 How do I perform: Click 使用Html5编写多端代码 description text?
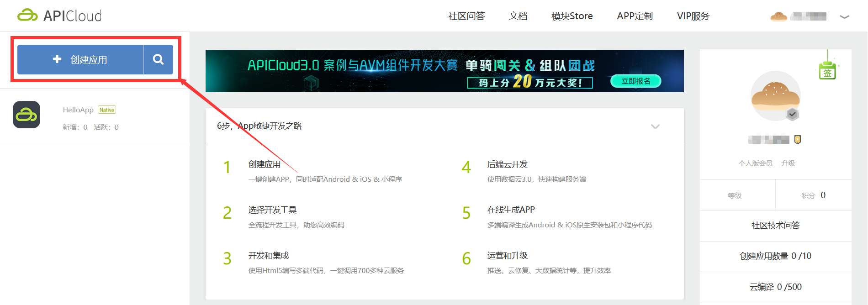point(326,271)
